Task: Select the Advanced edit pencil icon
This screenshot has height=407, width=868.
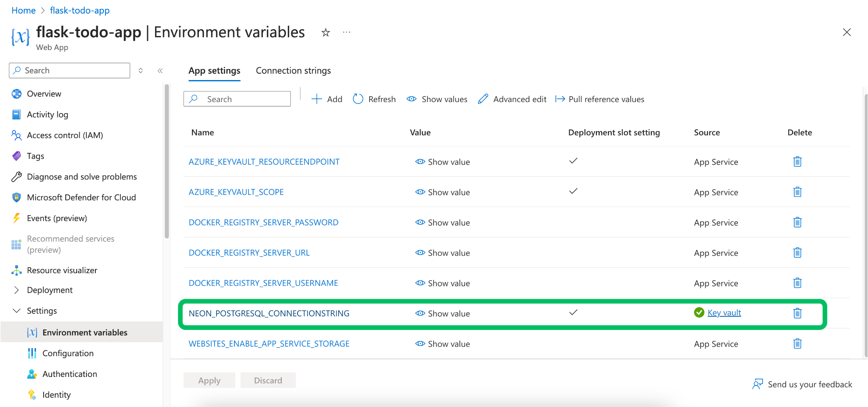Action: 483,99
